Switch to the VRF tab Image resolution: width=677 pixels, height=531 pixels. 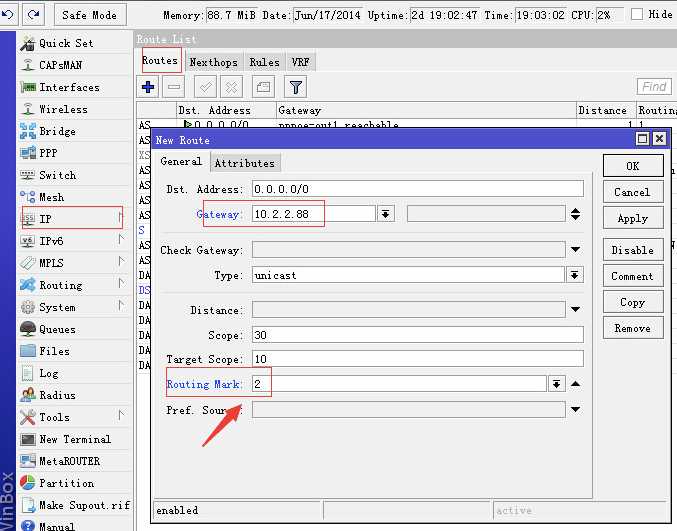(300, 63)
